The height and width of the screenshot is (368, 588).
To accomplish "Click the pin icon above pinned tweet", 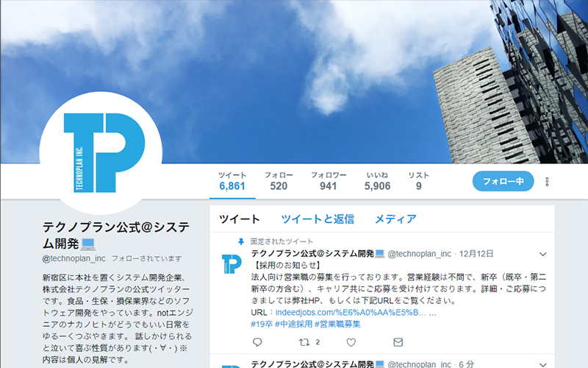I will pos(241,241).
